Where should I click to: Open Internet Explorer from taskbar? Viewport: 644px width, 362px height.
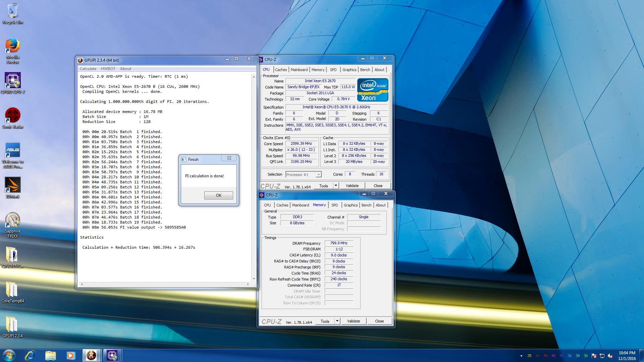point(30,355)
